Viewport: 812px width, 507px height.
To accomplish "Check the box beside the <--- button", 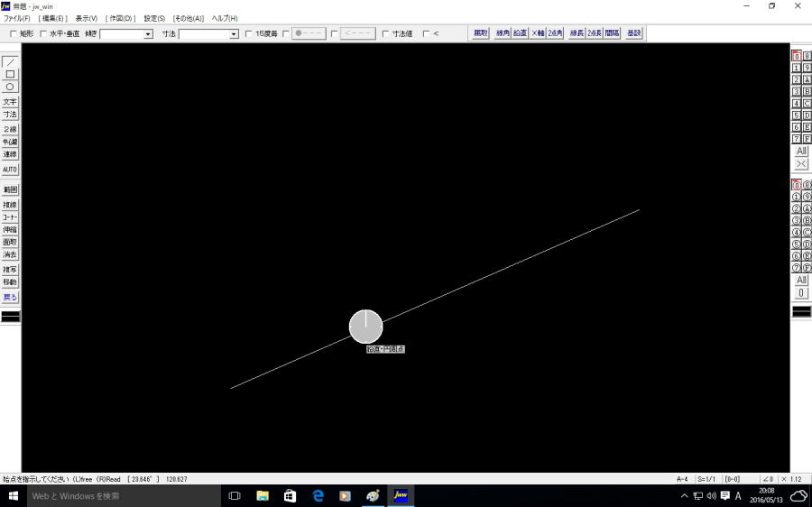I will tap(334, 33).
